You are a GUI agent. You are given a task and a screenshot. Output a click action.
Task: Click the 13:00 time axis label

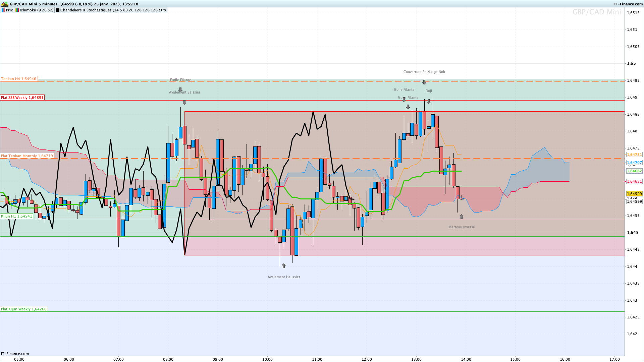click(416, 359)
